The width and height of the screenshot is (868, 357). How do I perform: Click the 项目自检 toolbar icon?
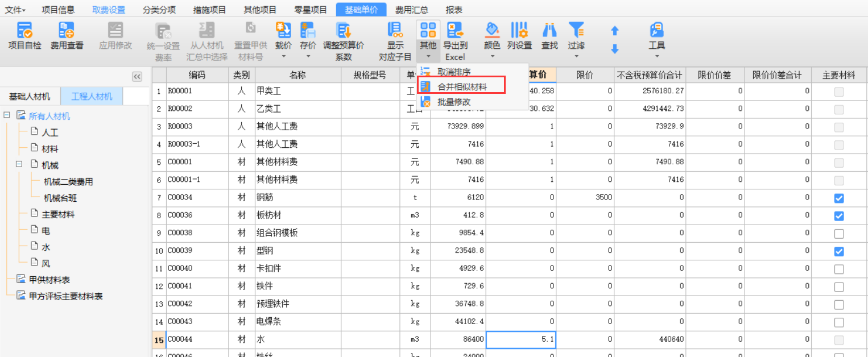pyautogui.click(x=24, y=31)
